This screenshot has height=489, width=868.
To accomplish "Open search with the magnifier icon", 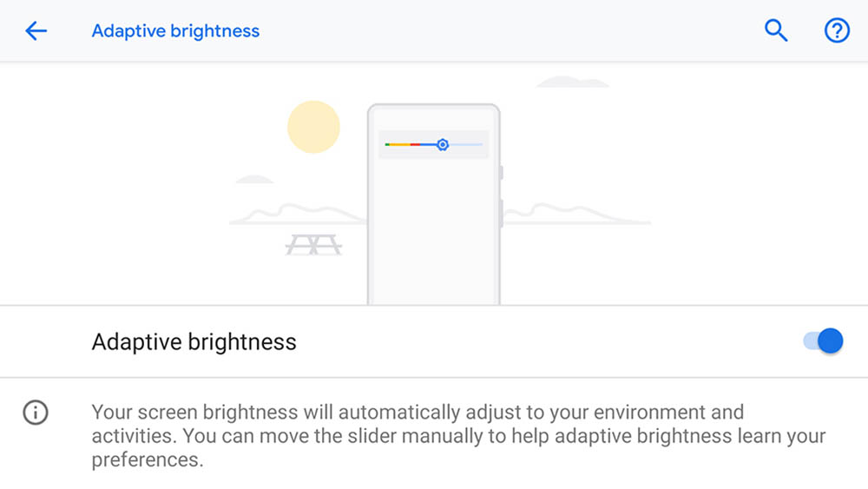I will (x=775, y=31).
